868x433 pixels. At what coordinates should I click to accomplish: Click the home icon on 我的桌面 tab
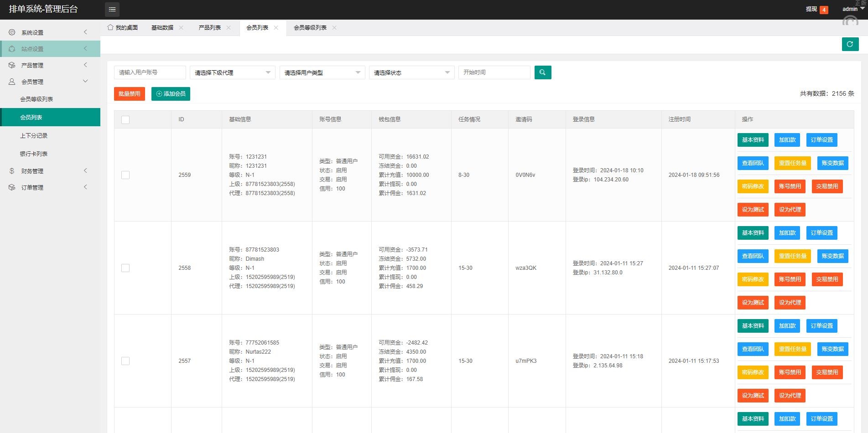coord(110,27)
